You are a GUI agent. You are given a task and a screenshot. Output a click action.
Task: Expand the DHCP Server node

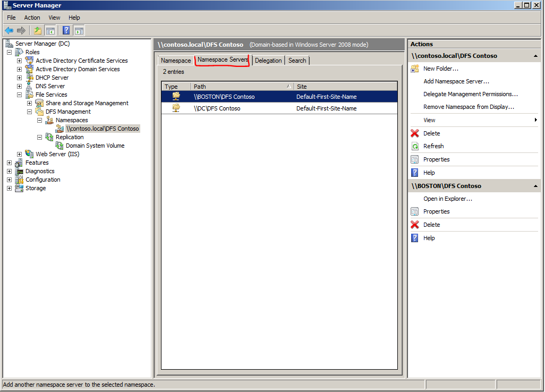pos(20,78)
